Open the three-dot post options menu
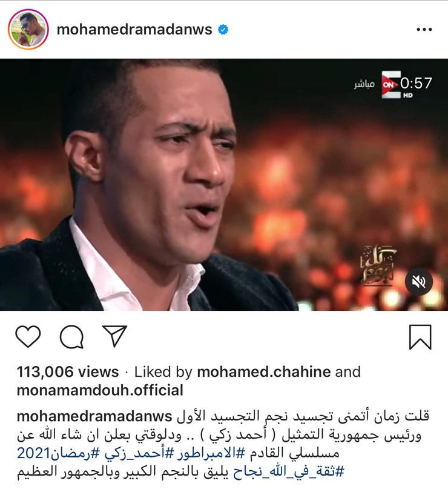448x489 pixels. pos(424,30)
